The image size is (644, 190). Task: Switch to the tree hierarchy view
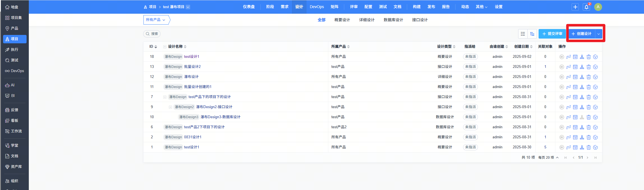(532, 34)
